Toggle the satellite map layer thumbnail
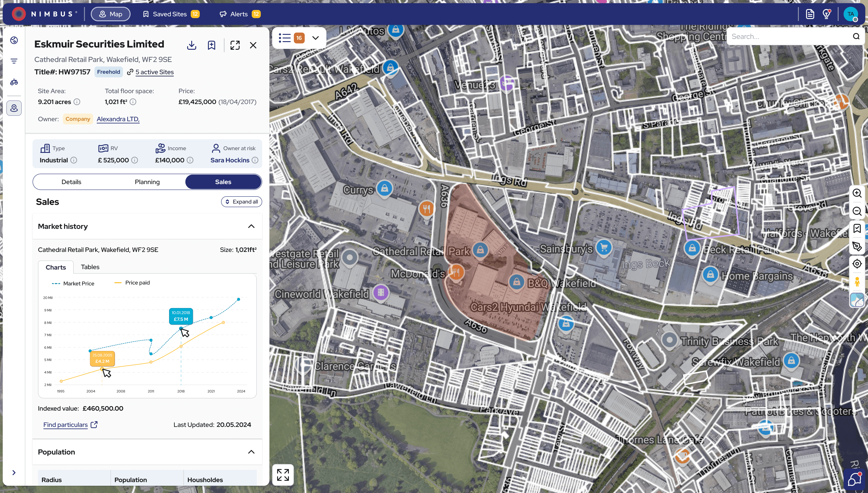 [856, 300]
